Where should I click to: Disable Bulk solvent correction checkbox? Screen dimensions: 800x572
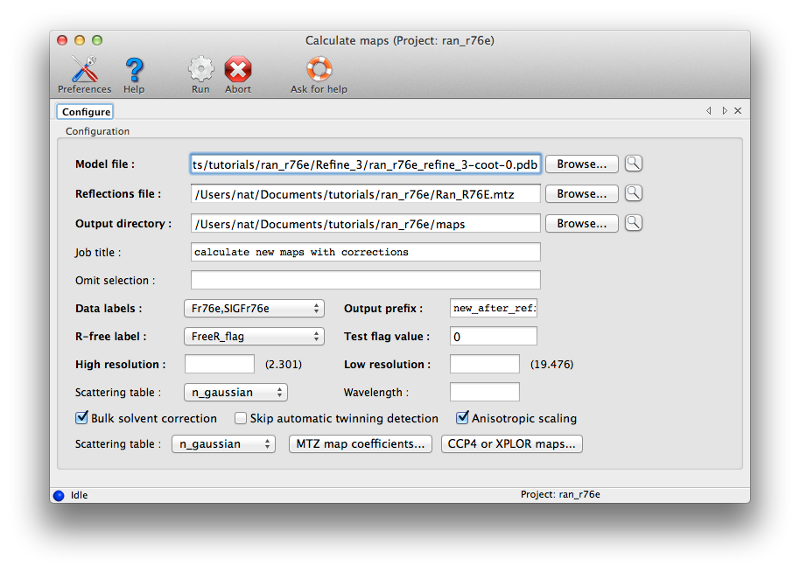(82, 418)
